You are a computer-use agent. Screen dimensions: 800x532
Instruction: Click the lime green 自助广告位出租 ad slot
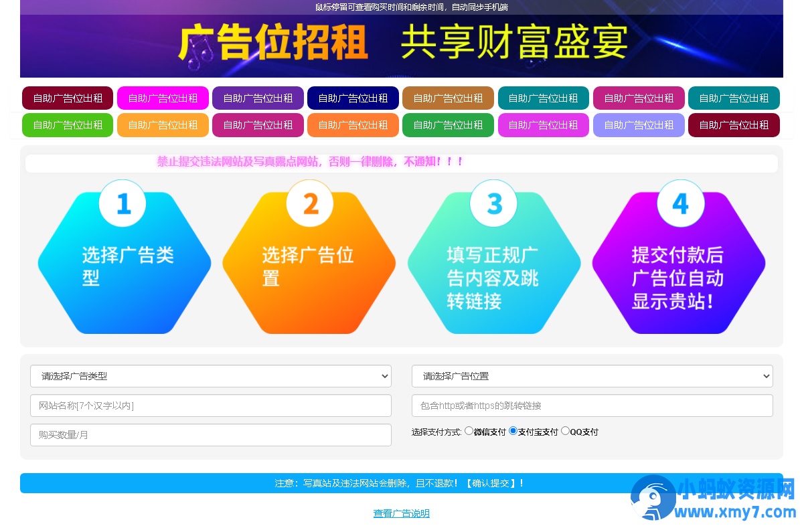point(68,125)
